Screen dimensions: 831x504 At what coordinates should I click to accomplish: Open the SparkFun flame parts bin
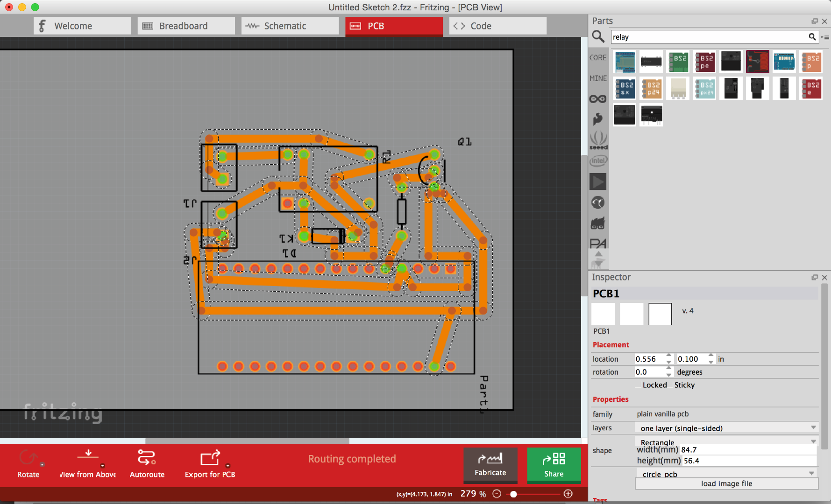[x=598, y=119]
